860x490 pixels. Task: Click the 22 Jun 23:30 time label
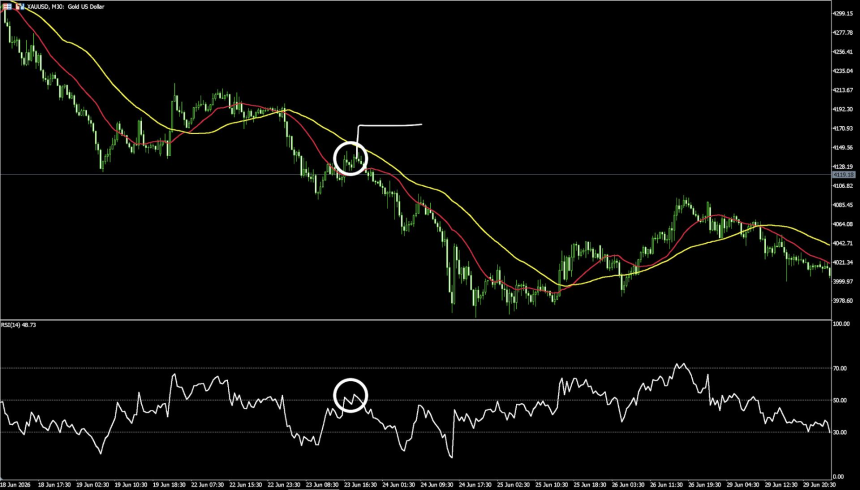(x=284, y=485)
